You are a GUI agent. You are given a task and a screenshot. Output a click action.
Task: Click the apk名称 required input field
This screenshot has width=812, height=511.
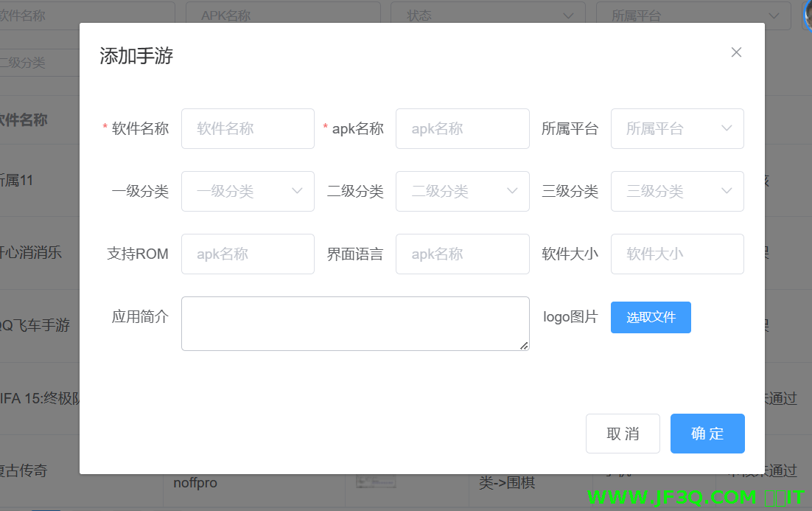pyautogui.click(x=462, y=129)
